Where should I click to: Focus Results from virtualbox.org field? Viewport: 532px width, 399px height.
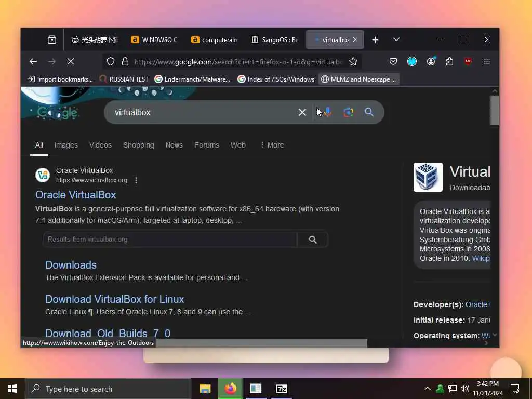[170, 240]
